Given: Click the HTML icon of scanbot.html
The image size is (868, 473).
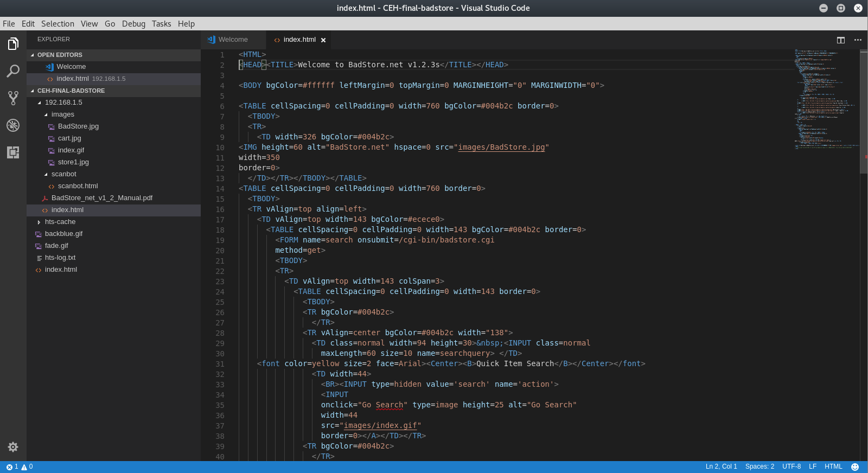Looking at the screenshot, I should click(x=52, y=187).
